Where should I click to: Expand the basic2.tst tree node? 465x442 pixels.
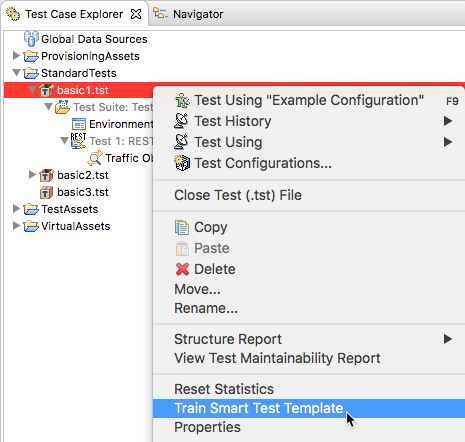[32, 174]
